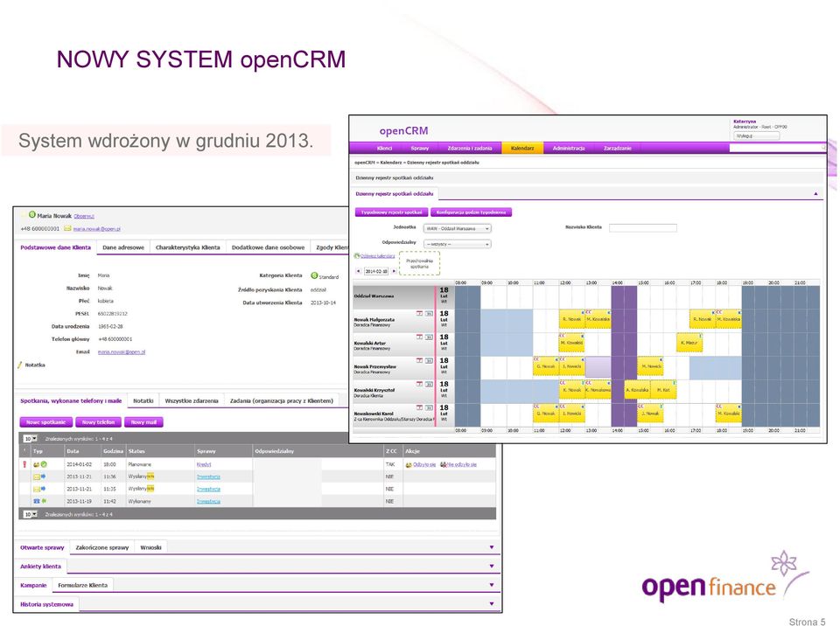
Task: Click the icon before 'Nie odbyło się'
Action: 443,464
